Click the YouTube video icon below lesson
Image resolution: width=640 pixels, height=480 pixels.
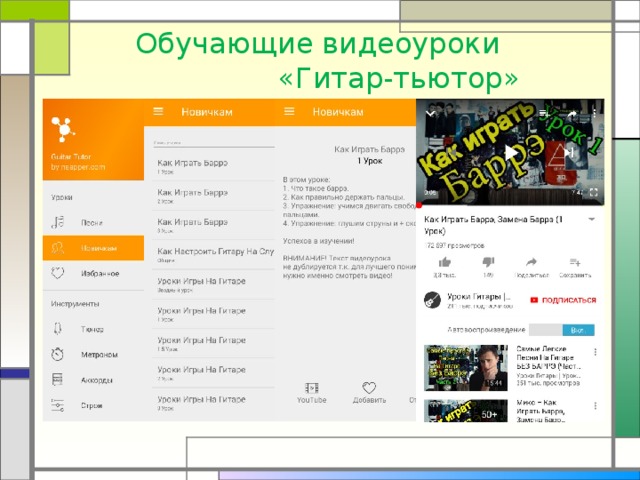tap(311, 388)
